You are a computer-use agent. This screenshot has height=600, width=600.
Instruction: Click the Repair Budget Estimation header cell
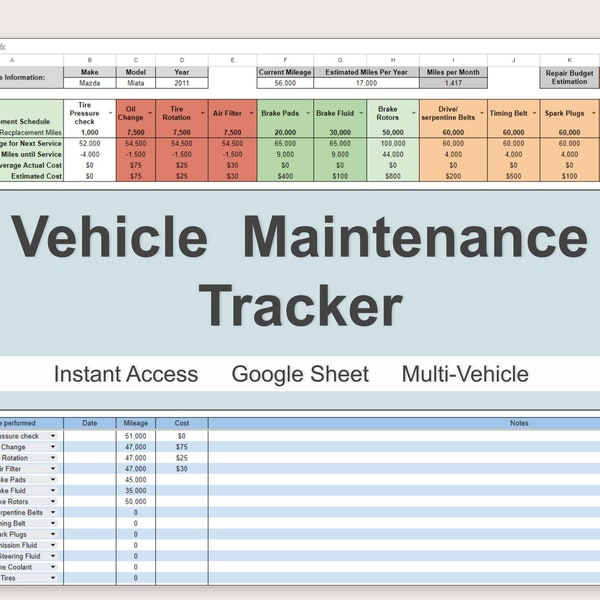coord(569,77)
